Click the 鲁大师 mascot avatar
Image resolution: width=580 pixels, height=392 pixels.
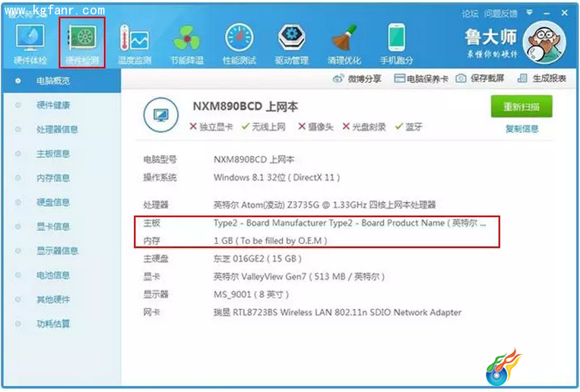[x=544, y=42]
